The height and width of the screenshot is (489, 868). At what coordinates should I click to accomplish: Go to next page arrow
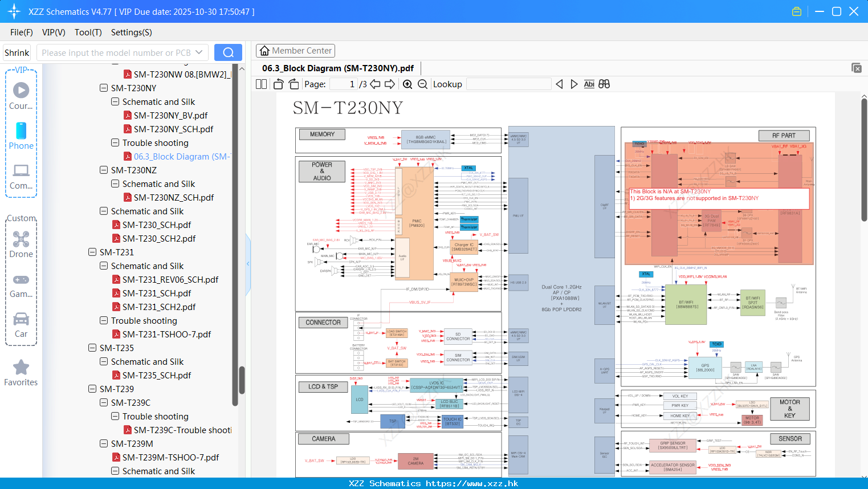tap(390, 84)
